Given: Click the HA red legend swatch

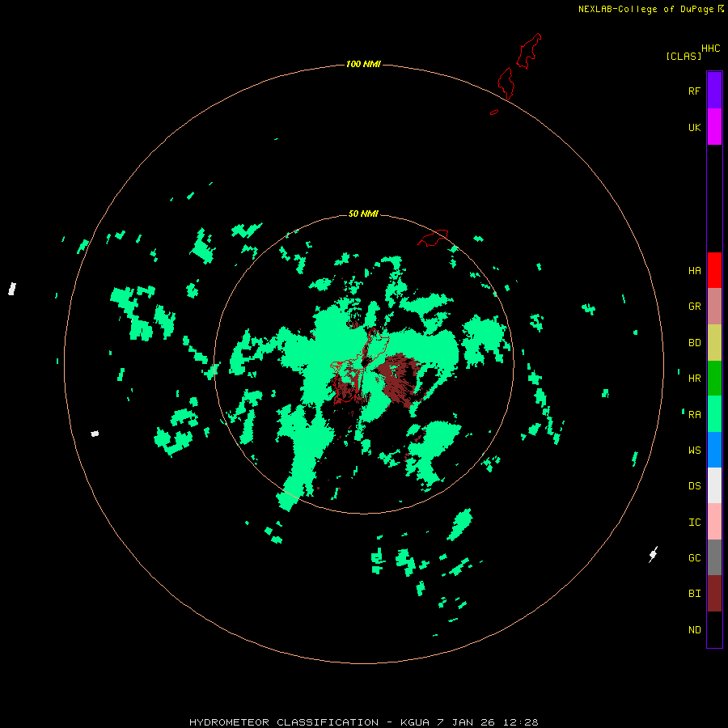Looking at the screenshot, I should point(714,270).
